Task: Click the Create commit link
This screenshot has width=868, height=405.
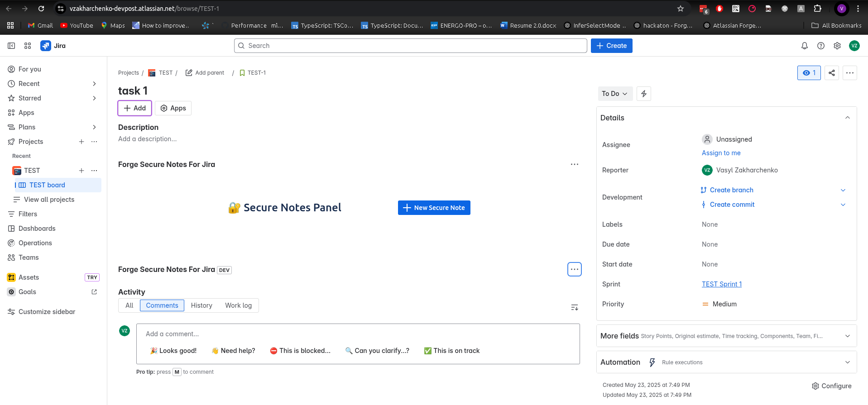Action: (x=732, y=205)
